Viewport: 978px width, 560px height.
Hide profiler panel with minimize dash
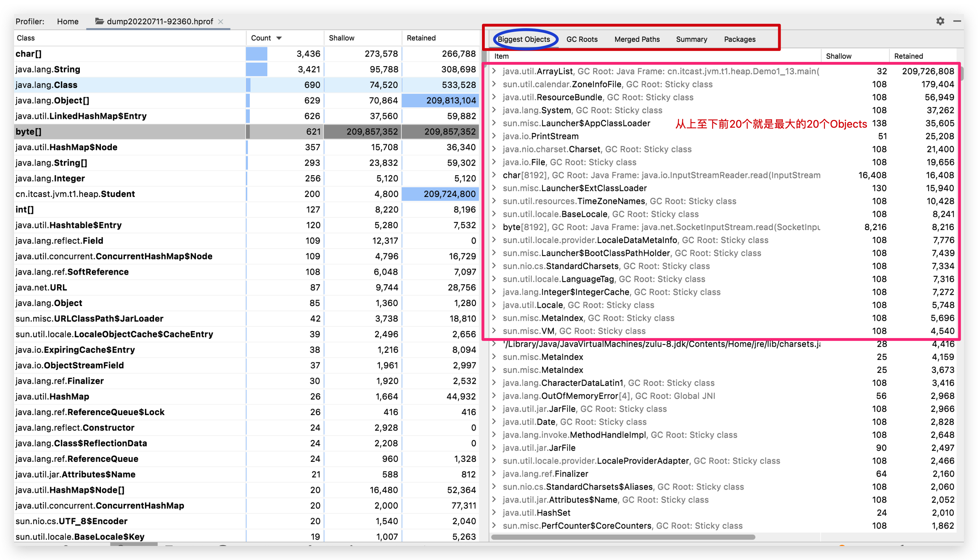pyautogui.click(x=957, y=21)
